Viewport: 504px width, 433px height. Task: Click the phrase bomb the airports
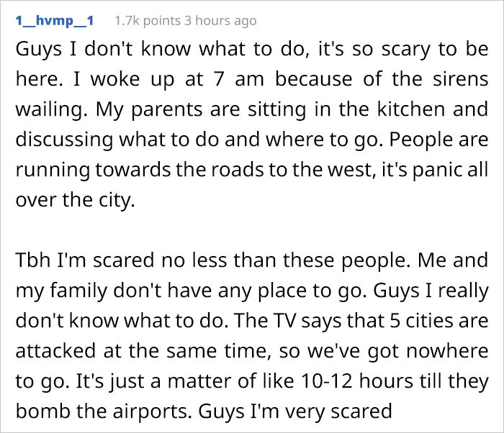[x=102, y=411]
